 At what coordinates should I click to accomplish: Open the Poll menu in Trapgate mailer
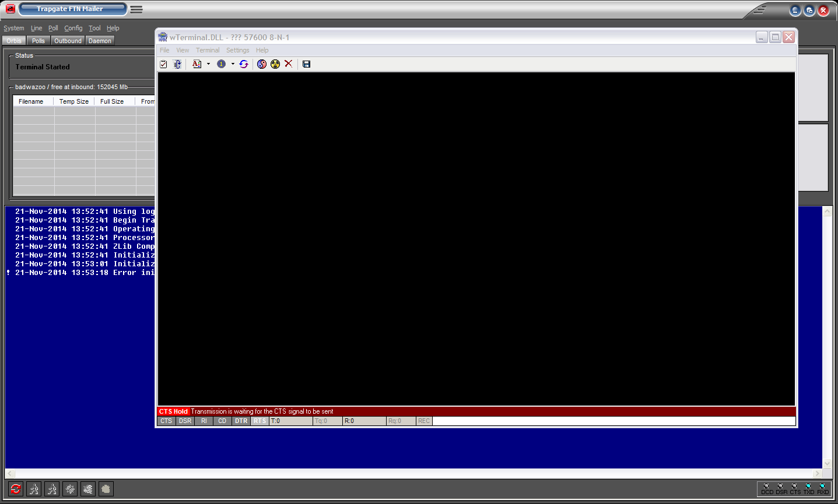[52, 28]
